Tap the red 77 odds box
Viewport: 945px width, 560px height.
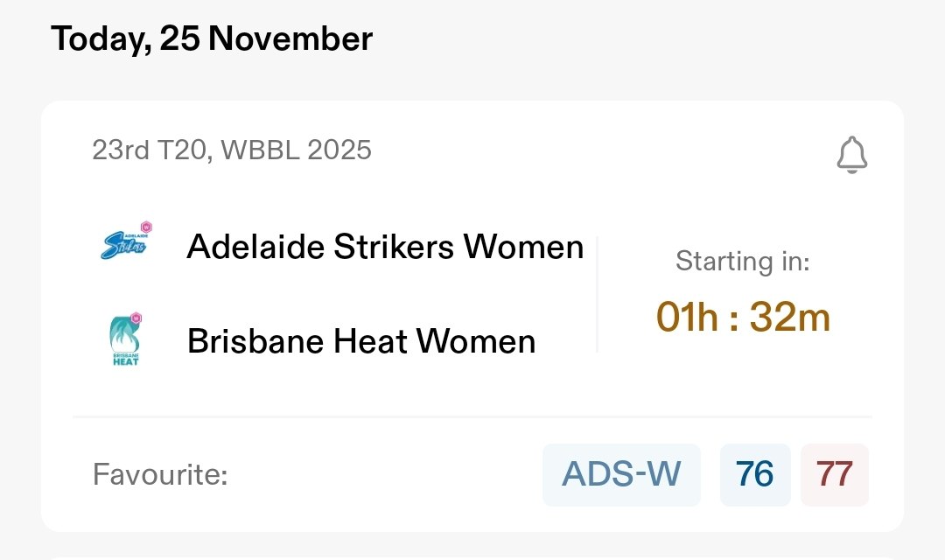(x=834, y=475)
